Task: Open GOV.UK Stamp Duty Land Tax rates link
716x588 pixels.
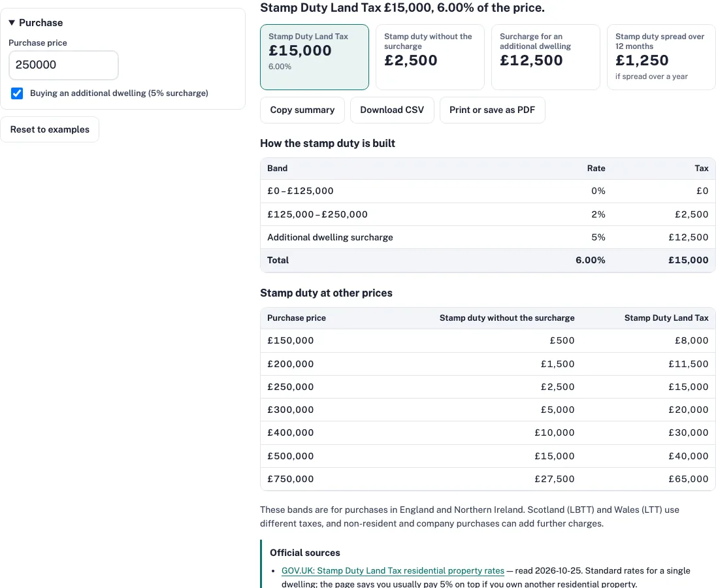Action: click(393, 570)
